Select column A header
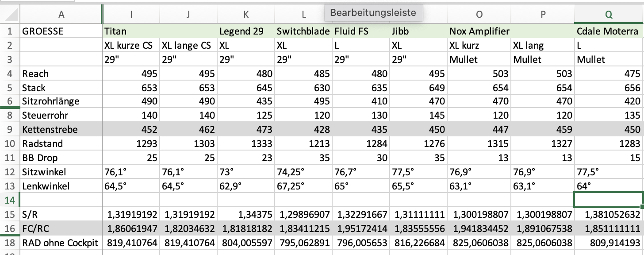644x255 pixels. point(61,14)
